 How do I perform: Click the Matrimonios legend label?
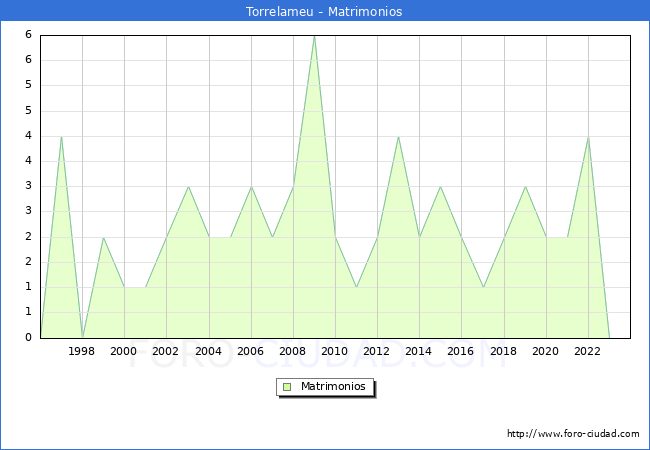click(333, 386)
